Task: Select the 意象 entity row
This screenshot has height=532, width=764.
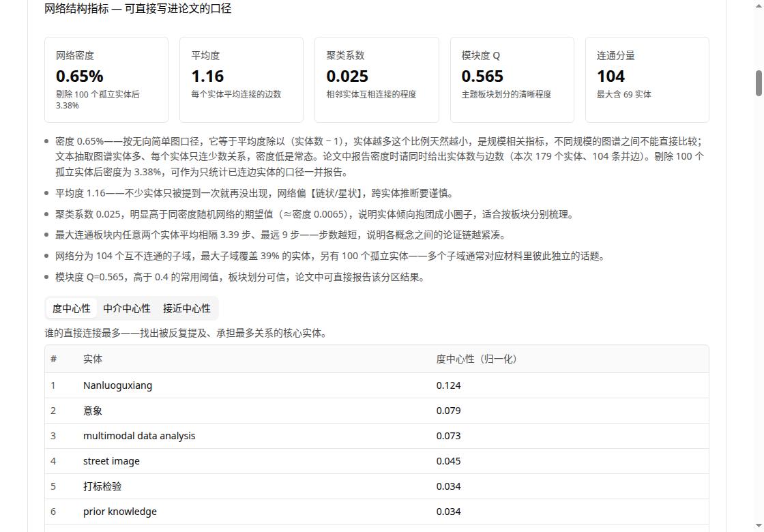Action: click(x=377, y=411)
